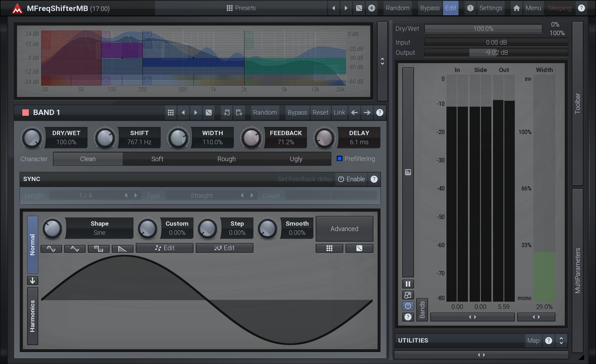Pause the level meters
The width and height of the screenshot is (596, 364).
(408, 284)
